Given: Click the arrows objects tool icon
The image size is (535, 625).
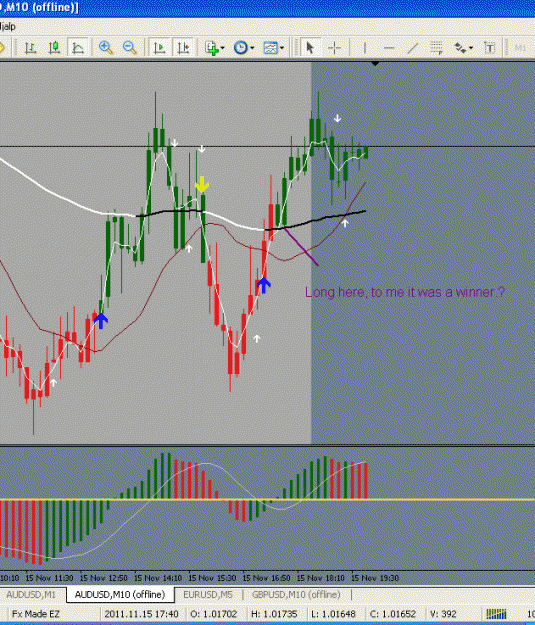Looking at the screenshot, I should (460, 48).
